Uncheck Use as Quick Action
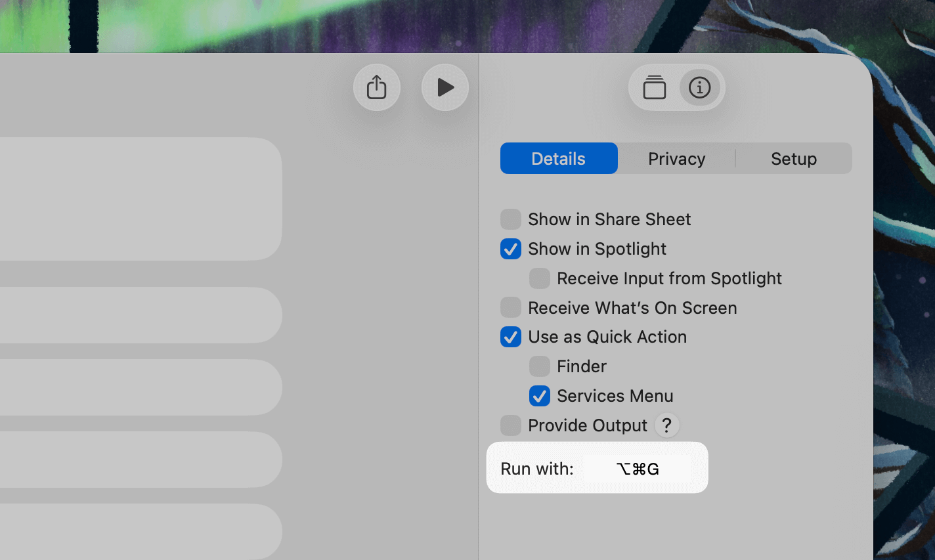Viewport: 935px width, 560px height. pos(510,337)
